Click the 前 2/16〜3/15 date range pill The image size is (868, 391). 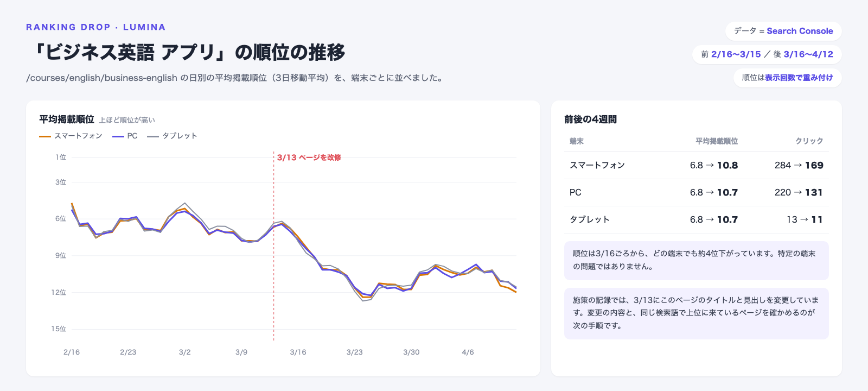coord(767,54)
